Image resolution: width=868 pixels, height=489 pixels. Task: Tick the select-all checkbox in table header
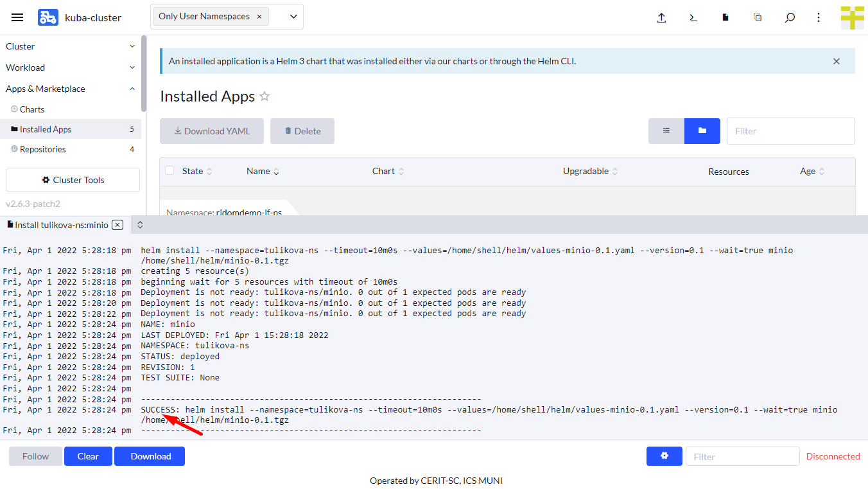(169, 171)
